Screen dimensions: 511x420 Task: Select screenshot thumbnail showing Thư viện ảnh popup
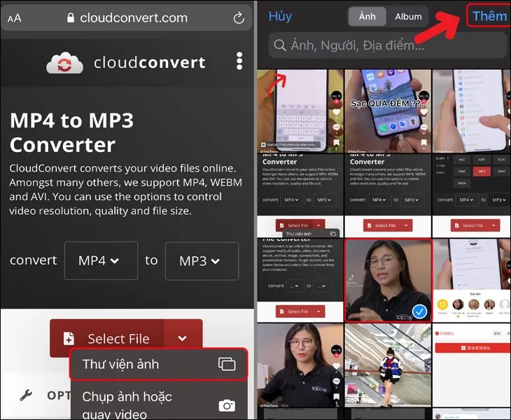pyautogui.click(x=300, y=196)
